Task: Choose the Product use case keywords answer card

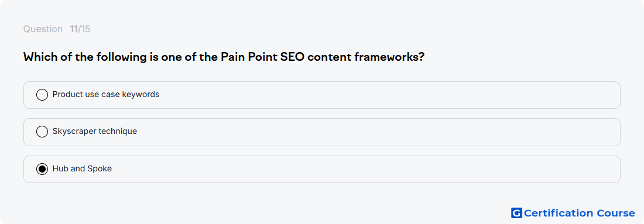Action: (322, 95)
